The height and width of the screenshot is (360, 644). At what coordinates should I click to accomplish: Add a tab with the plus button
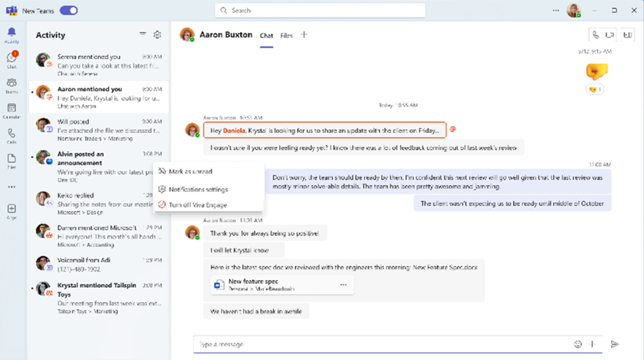click(304, 35)
